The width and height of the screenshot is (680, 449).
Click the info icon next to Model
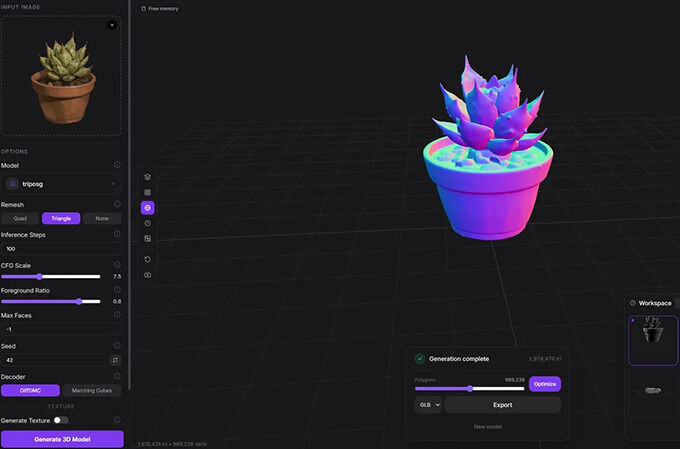tap(117, 165)
